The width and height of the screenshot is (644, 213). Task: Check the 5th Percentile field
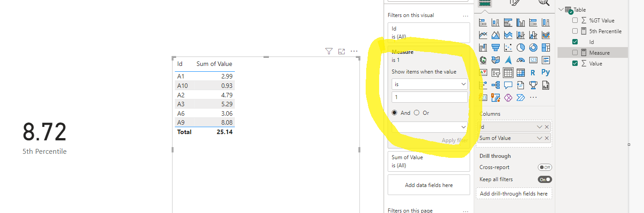click(575, 31)
